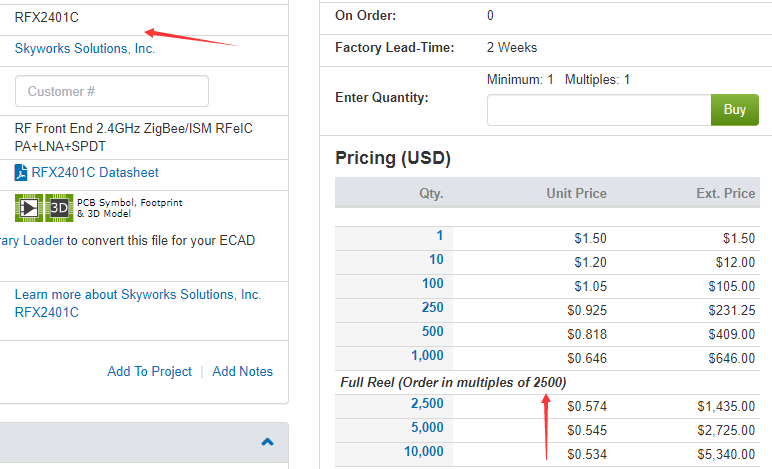Open the RFX2401C Datasheet link
This screenshot has height=469, width=772.
(95, 172)
